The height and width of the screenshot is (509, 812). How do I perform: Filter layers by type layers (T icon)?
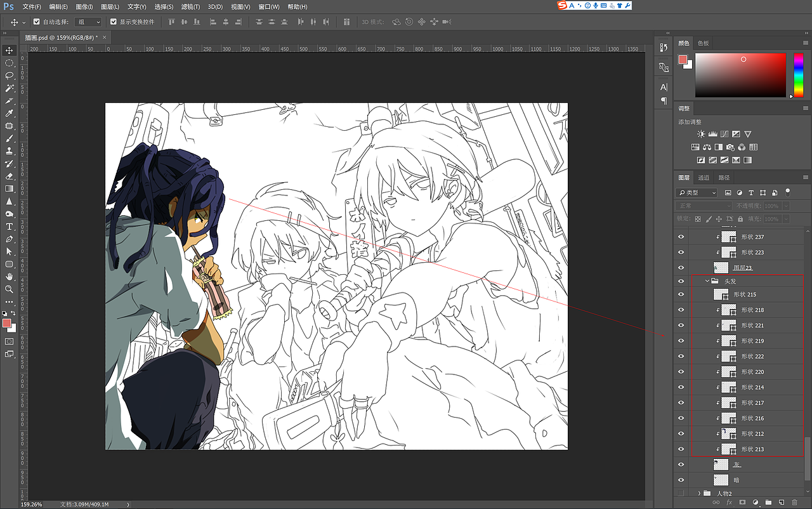click(x=751, y=192)
